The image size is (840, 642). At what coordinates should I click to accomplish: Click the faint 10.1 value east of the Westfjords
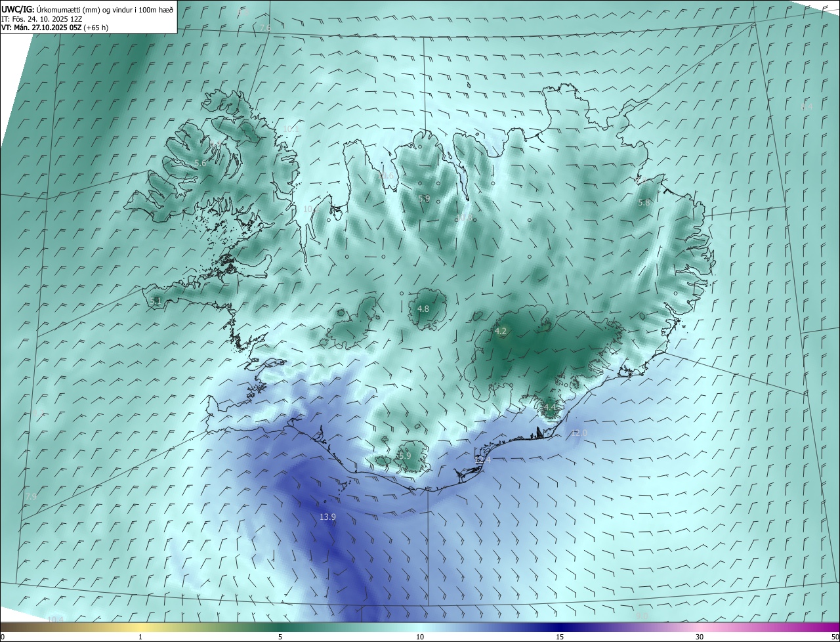point(291,129)
